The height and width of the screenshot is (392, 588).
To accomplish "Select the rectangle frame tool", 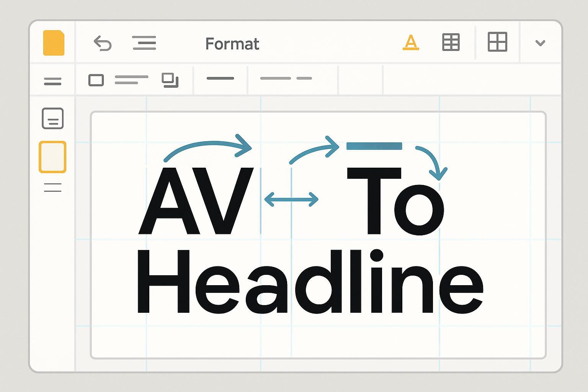I will point(96,80).
